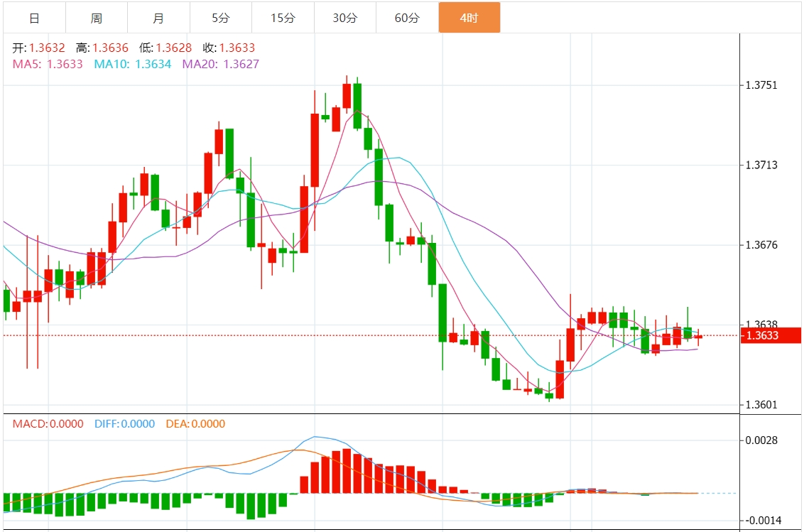Switch to the 日 daily chart tab

[35, 18]
